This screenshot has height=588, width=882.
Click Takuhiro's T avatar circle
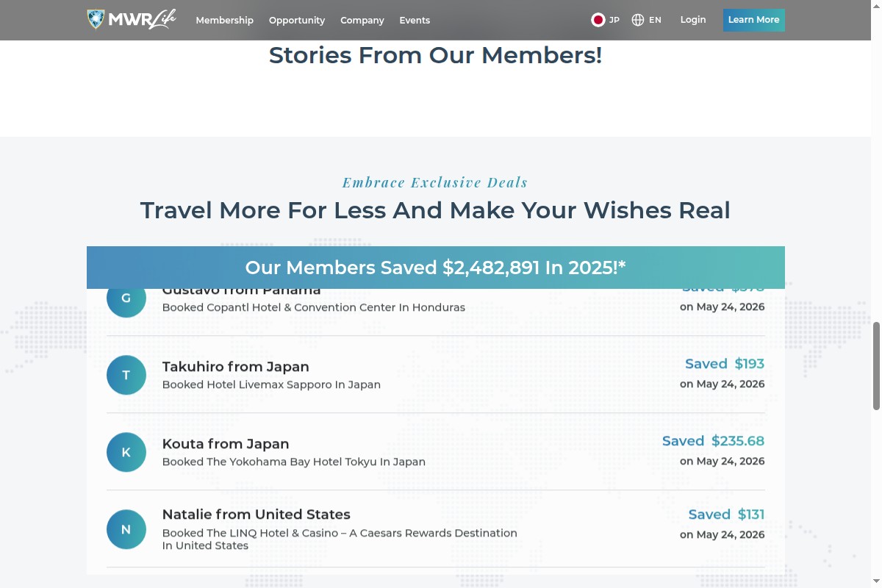(x=126, y=375)
